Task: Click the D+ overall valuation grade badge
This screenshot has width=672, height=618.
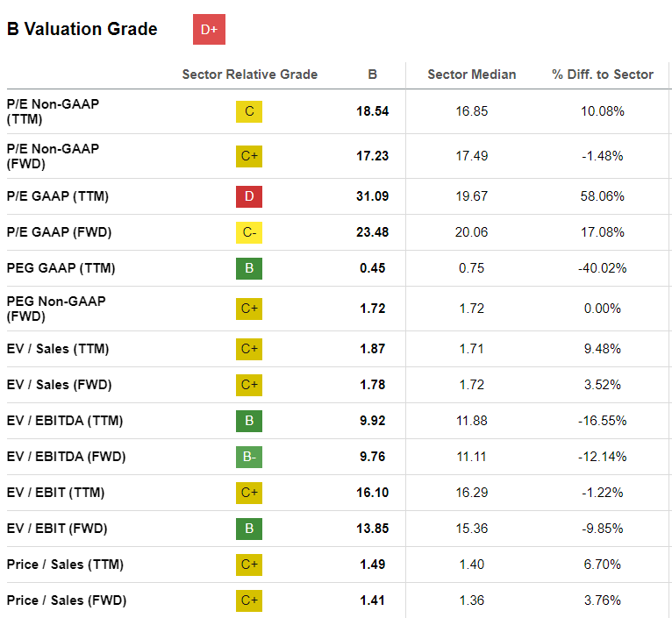Action: tap(209, 30)
